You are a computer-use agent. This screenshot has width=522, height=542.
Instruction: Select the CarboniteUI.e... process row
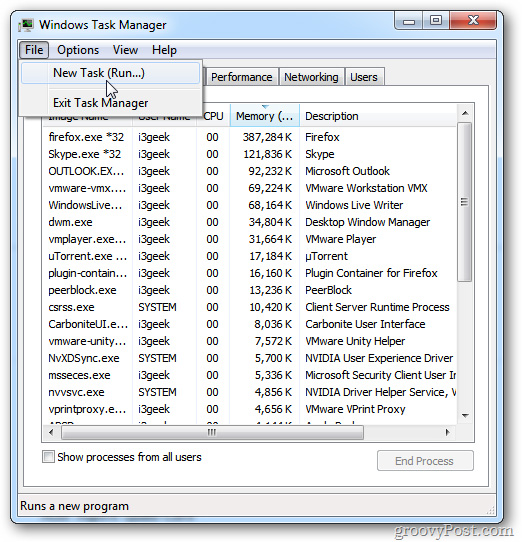pos(250,324)
